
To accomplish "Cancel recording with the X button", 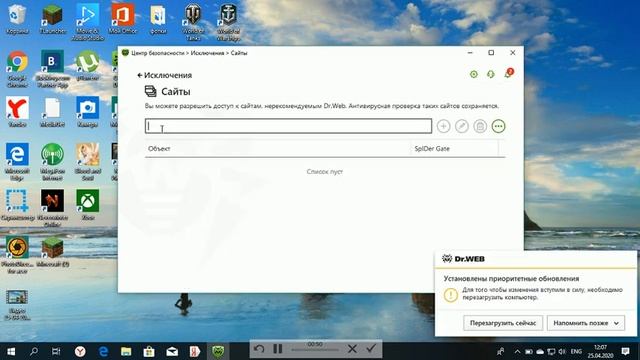I will [352, 349].
